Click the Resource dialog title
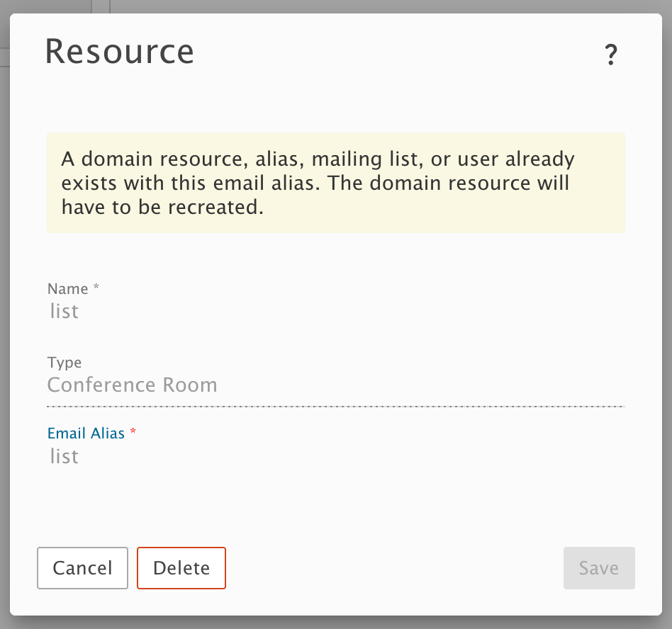This screenshot has width=672, height=629. coord(120,52)
